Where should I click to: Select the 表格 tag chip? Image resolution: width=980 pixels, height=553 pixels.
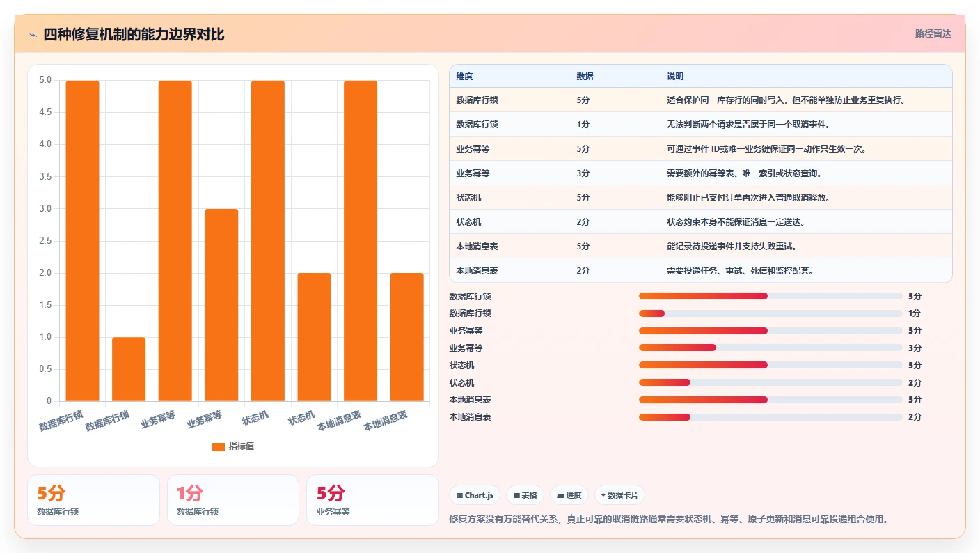click(525, 495)
